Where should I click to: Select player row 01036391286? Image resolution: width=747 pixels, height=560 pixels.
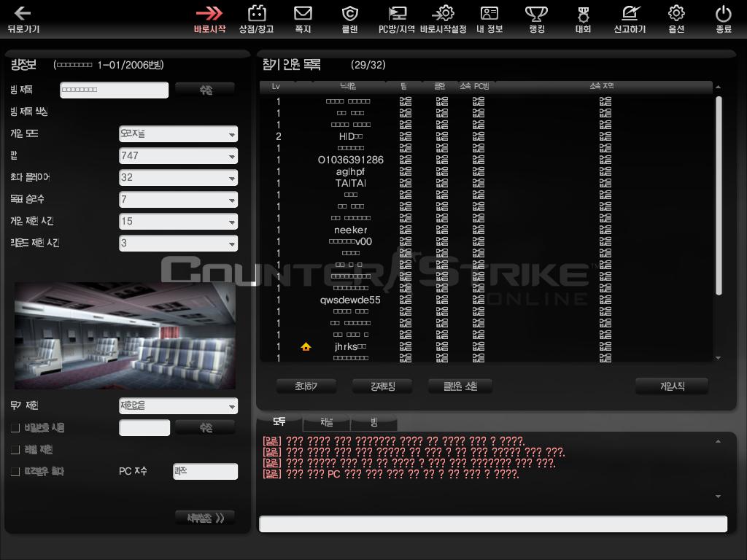(x=486, y=160)
